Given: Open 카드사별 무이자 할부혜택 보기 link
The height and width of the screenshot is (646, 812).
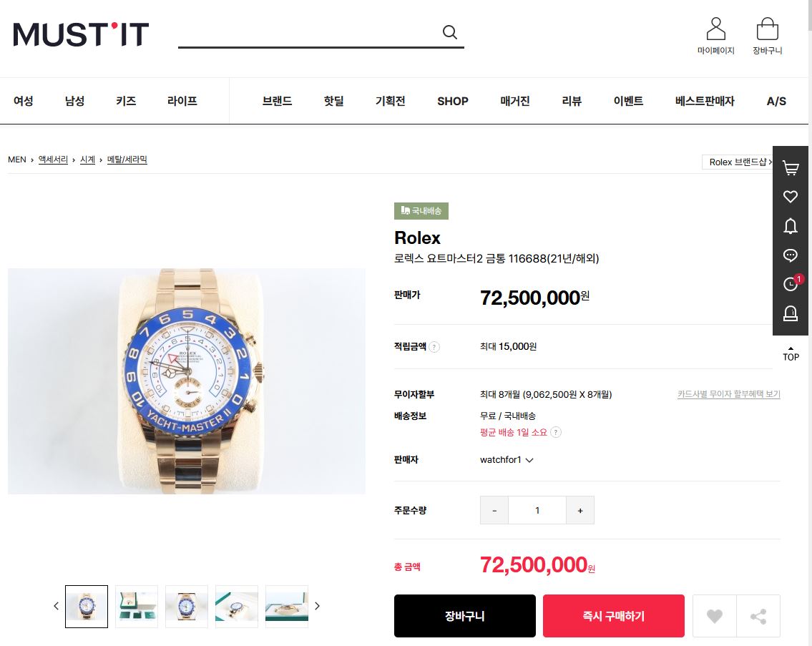Looking at the screenshot, I should coord(728,394).
